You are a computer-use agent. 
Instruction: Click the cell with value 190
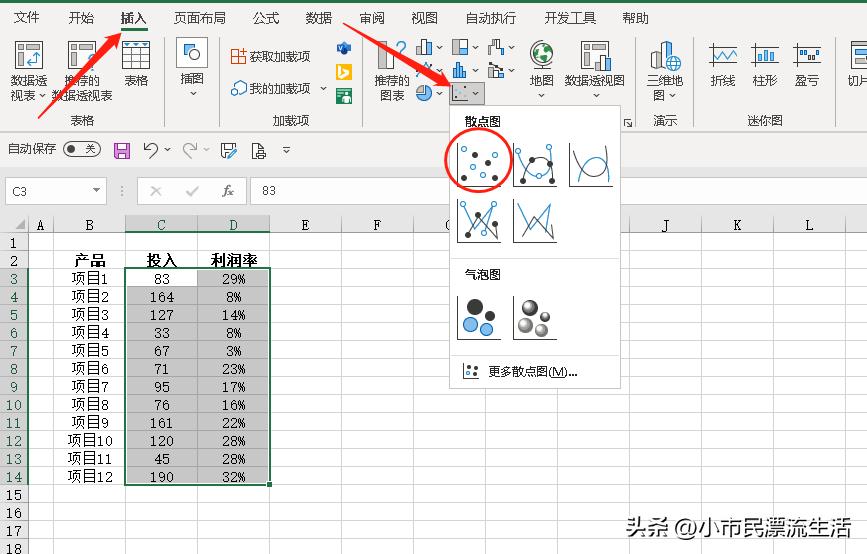coord(161,477)
